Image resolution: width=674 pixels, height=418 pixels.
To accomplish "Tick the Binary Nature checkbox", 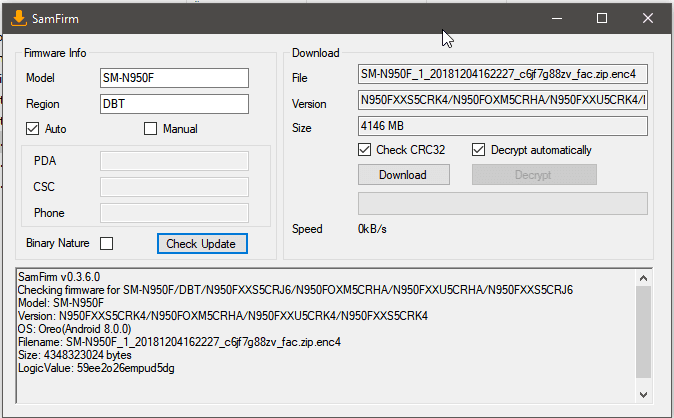I will [x=107, y=243].
